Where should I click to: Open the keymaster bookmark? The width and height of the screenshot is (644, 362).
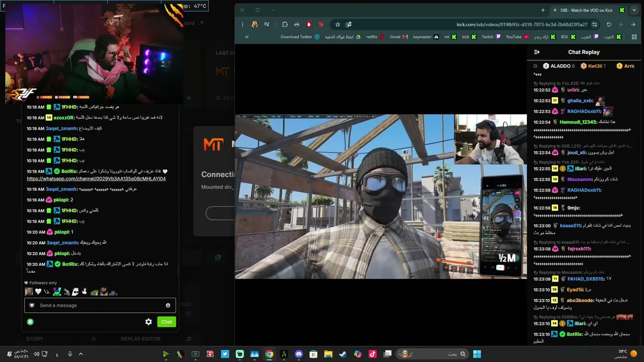pos(426,37)
